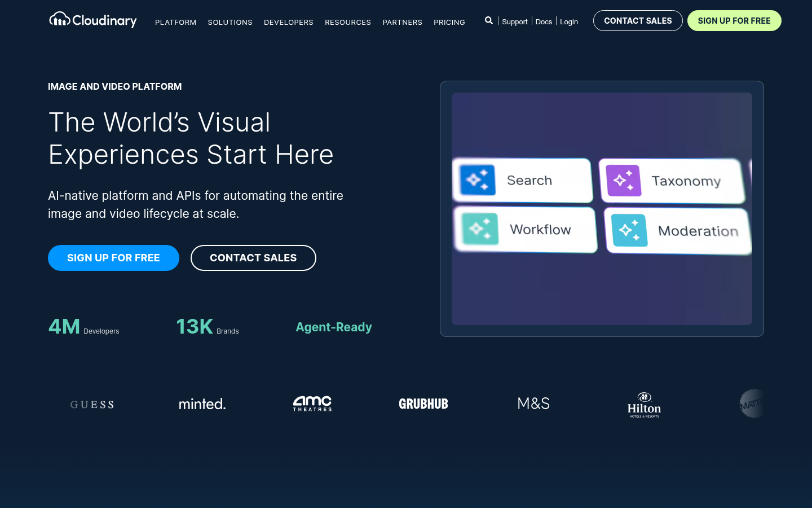Screen dimensions: 812x508
Task: Click the cyan Moderation sparkle icon
Action: (629, 230)
